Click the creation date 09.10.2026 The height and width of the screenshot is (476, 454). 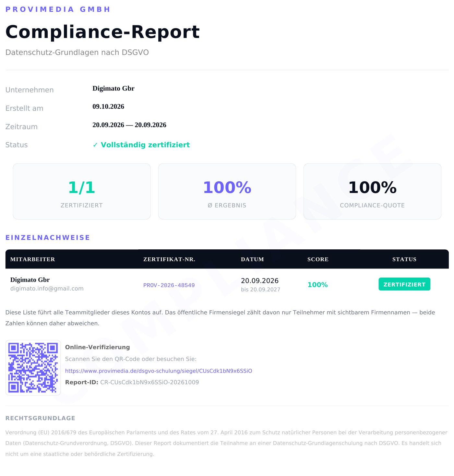pyautogui.click(x=108, y=107)
